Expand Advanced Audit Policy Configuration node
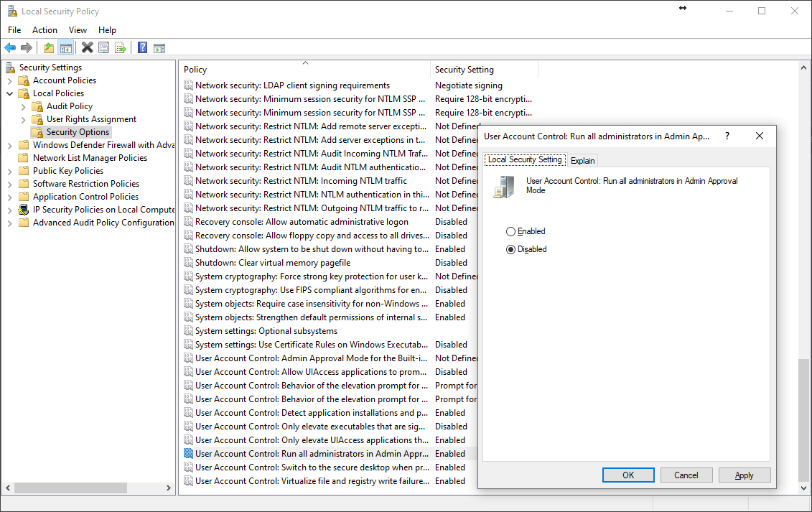The image size is (812, 512). point(10,223)
